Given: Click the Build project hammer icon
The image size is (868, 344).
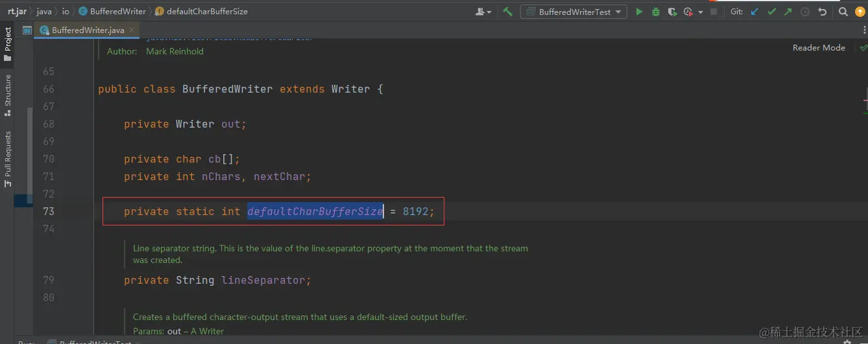Looking at the screenshot, I should 507,12.
